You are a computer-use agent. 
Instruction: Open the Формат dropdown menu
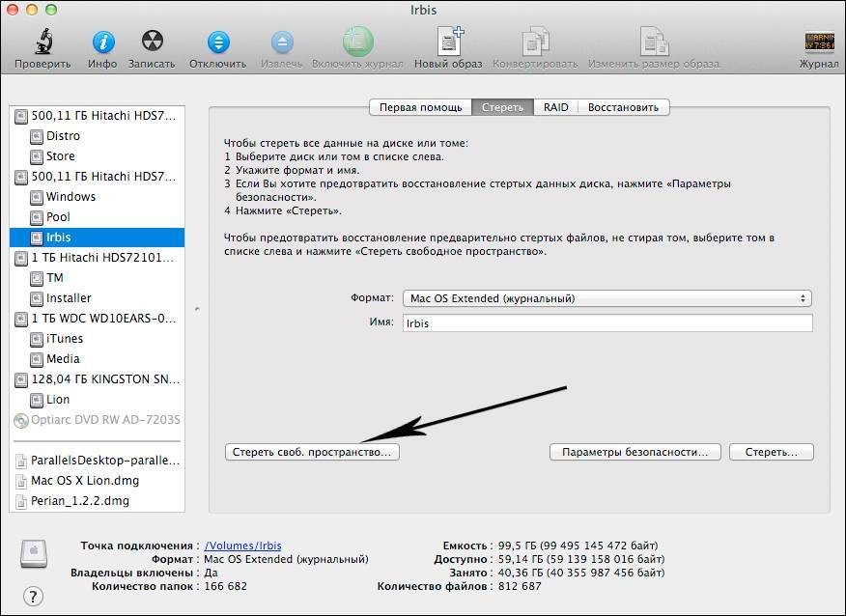coord(607,298)
